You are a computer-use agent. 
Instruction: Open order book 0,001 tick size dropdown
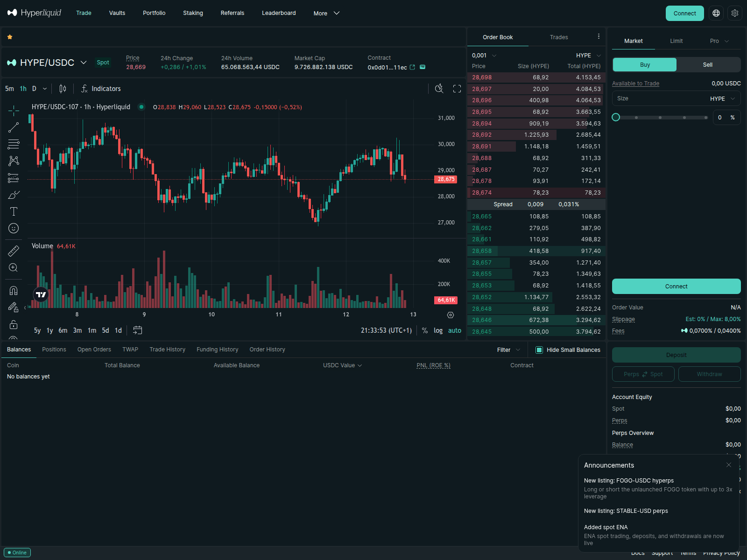tap(484, 56)
